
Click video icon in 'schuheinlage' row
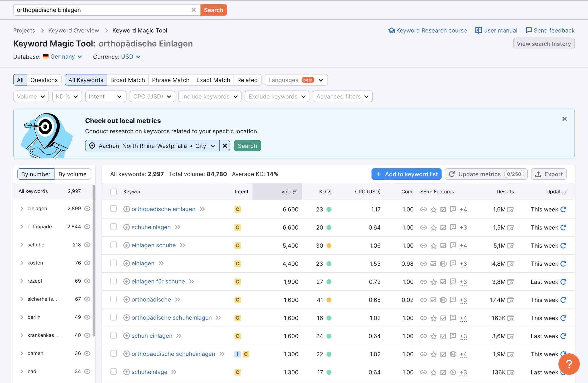(453, 372)
